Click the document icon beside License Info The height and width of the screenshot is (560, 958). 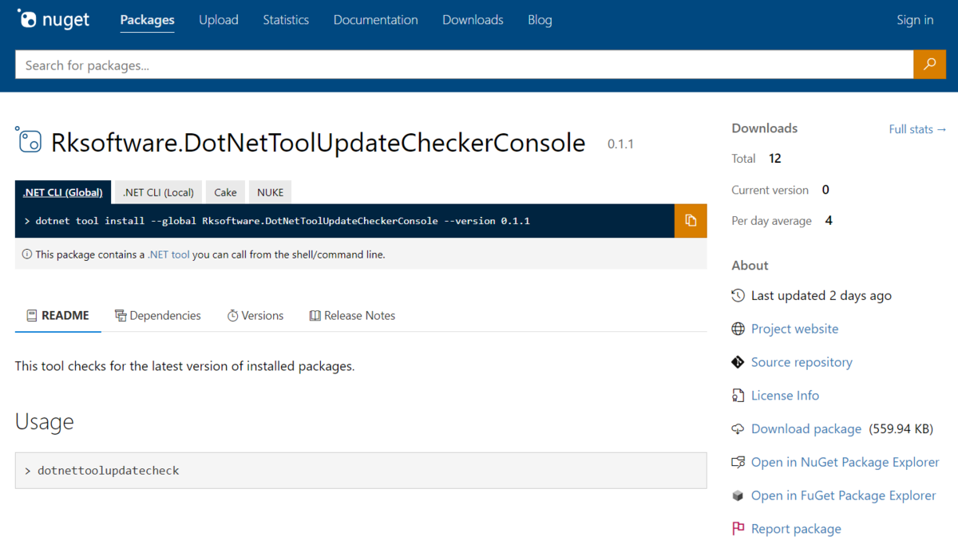(x=737, y=395)
